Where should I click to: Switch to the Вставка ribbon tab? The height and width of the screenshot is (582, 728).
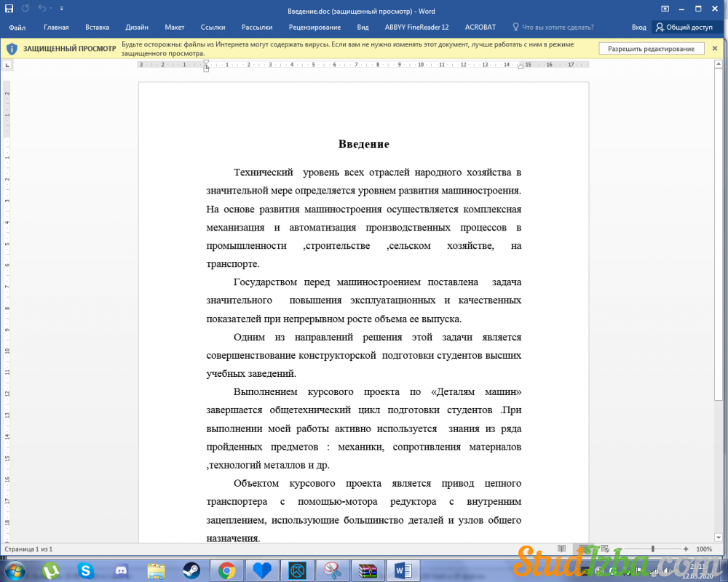click(97, 28)
